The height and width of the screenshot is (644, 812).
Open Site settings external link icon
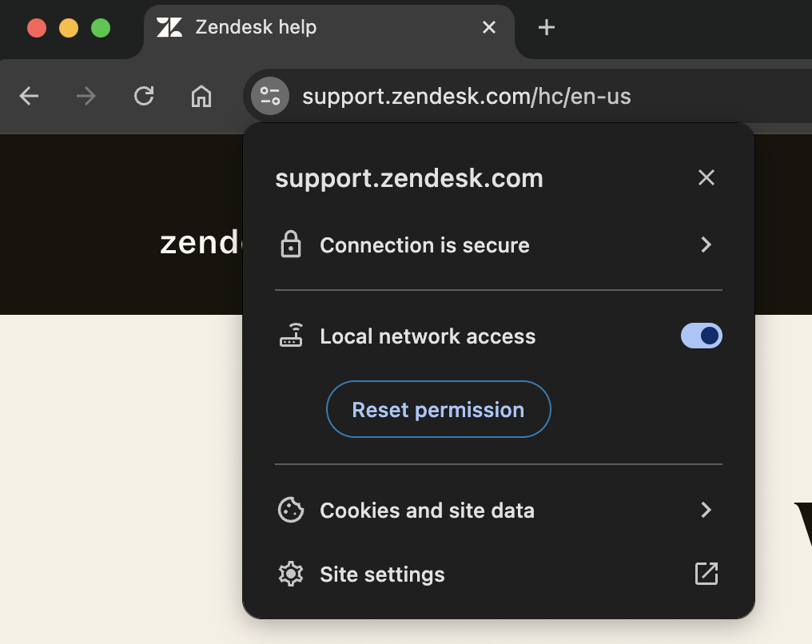[x=706, y=574]
